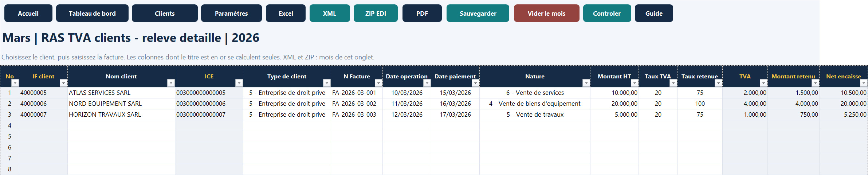Generate the ZIP EDI file
The image size is (868, 175).
pyautogui.click(x=376, y=13)
